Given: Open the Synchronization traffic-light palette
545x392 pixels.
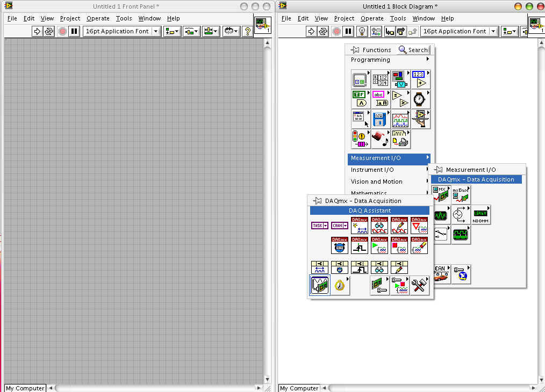Looking at the screenshot, I should [360, 139].
